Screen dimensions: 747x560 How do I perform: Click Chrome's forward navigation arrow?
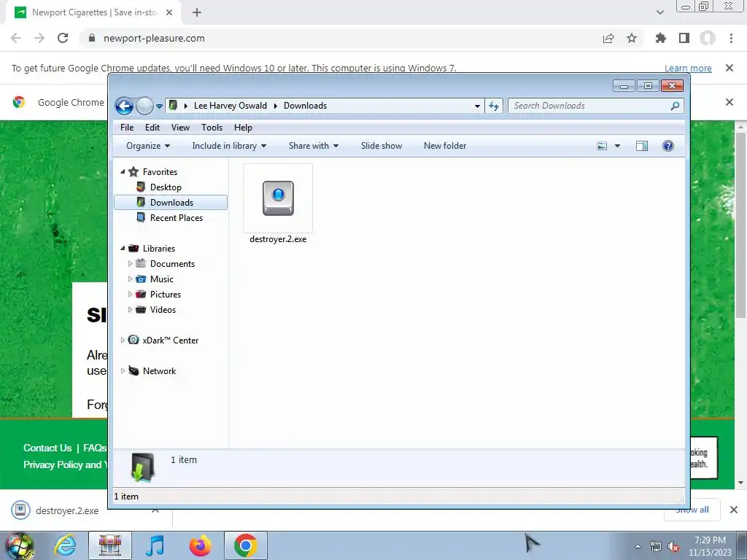tap(39, 38)
